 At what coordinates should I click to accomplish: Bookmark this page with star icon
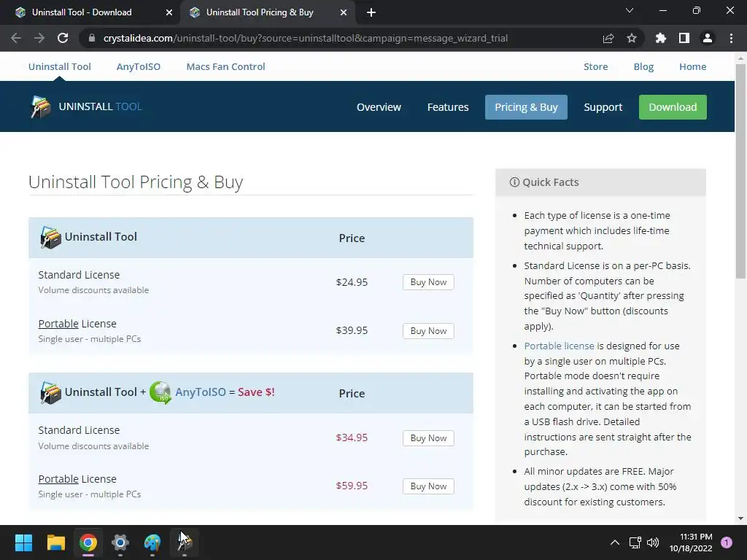632,38
